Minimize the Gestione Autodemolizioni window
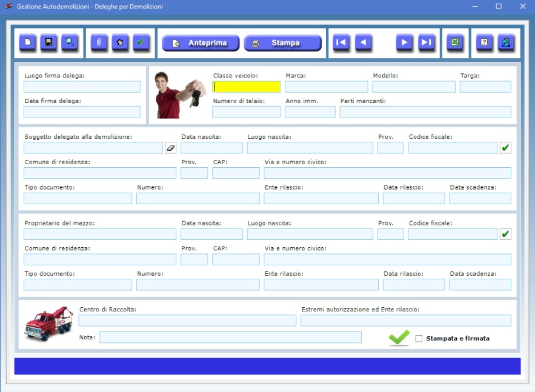535x392 pixels. point(474,6)
